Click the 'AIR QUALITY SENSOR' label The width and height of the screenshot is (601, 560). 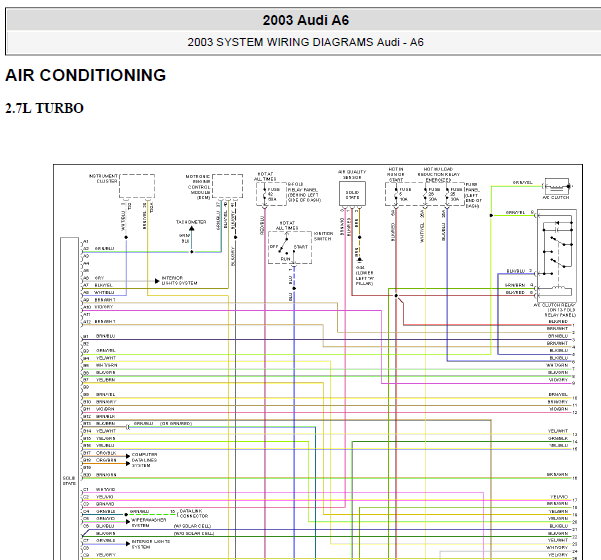tap(352, 175)
